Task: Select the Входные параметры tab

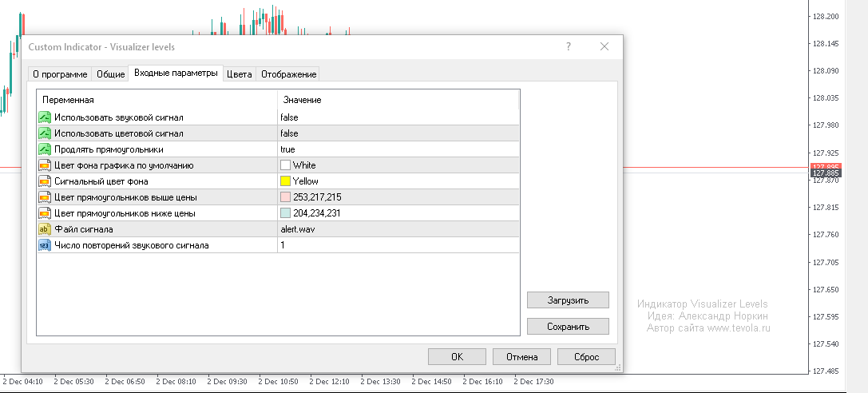Action: 176,73
